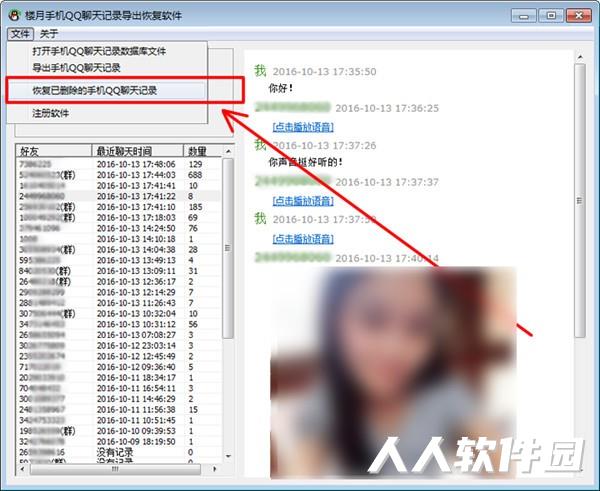Select row with time 2016-10-12 12:45:49
Viewport: 600px width, 491px height.
[x=118, y=356]
